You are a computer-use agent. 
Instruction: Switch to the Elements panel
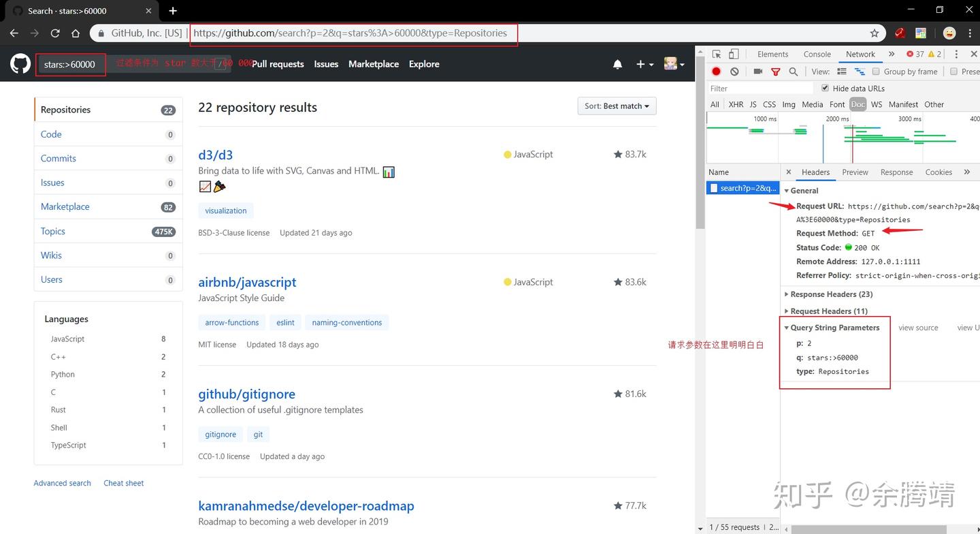pyautogui.click(x=773, y=54)
